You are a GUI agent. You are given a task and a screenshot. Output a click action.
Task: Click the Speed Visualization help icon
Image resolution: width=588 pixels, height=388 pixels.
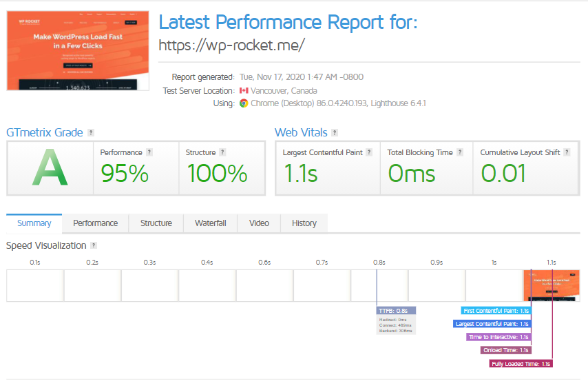click(94, 245)
